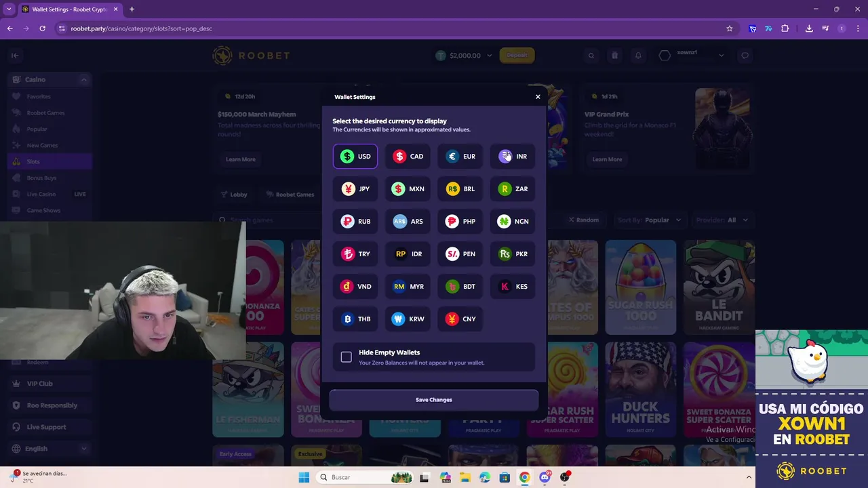
Task: Save Changes in Wallet Settings
Action: pyautogui.click(x=434, y=400)
